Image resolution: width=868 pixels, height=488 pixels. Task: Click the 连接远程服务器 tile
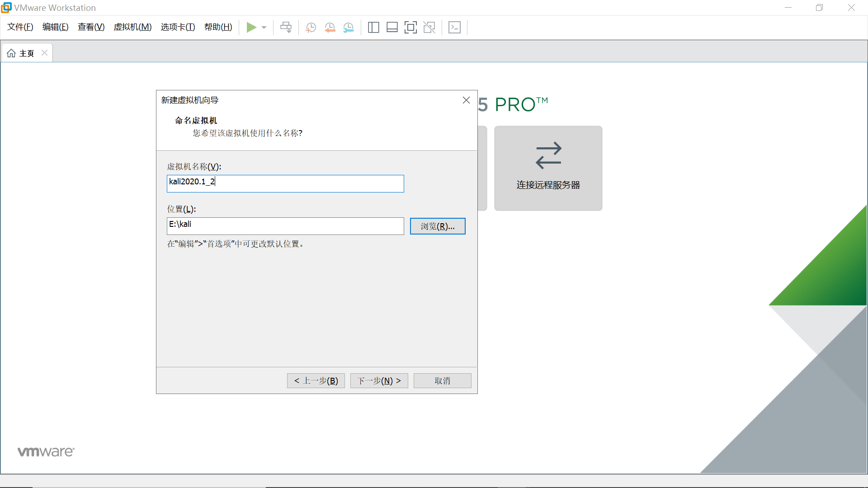(548, 168)
